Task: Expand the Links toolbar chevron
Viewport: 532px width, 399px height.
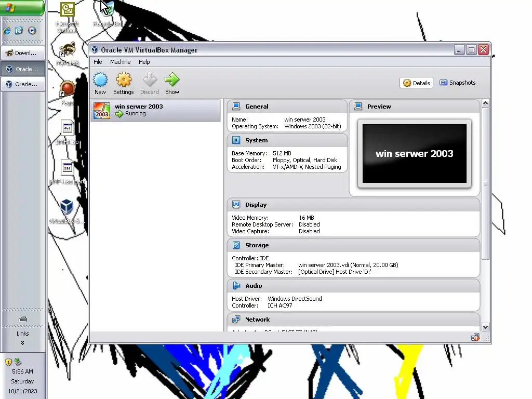Action: [22, 343]
